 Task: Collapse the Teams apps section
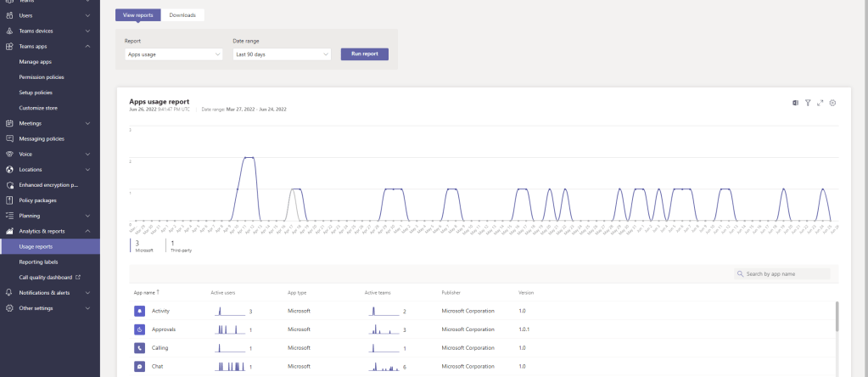88,46
